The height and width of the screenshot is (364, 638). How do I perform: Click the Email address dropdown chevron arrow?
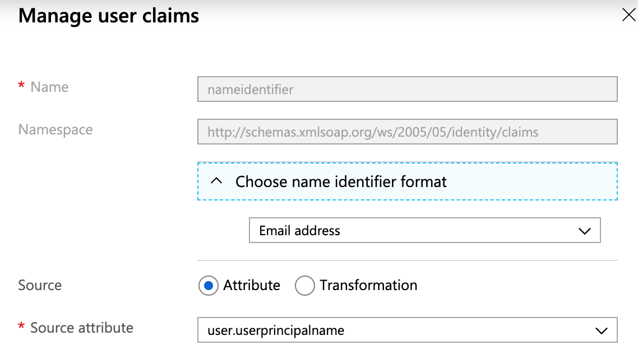point(585,231)
